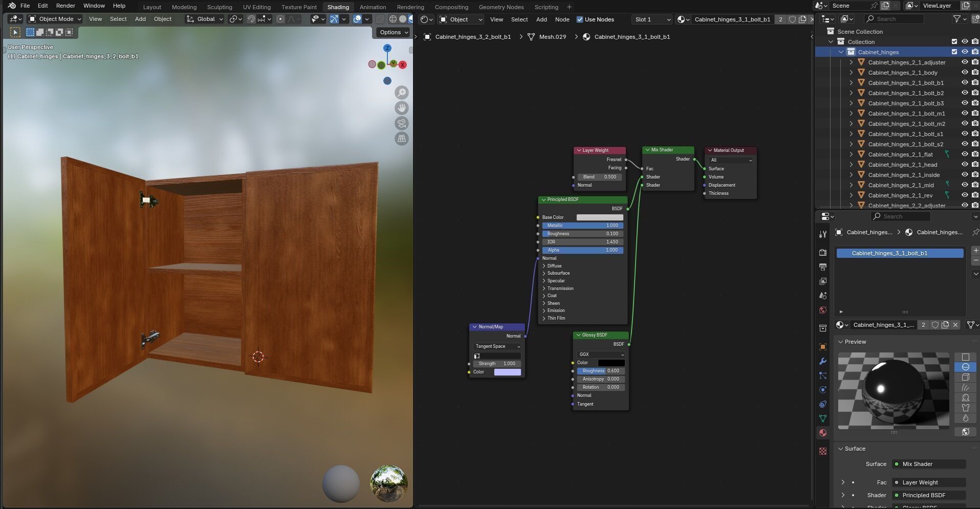Open Tangent Space dropdown in Normal Map
980x509 pixels.
click(x=497, y=346)
